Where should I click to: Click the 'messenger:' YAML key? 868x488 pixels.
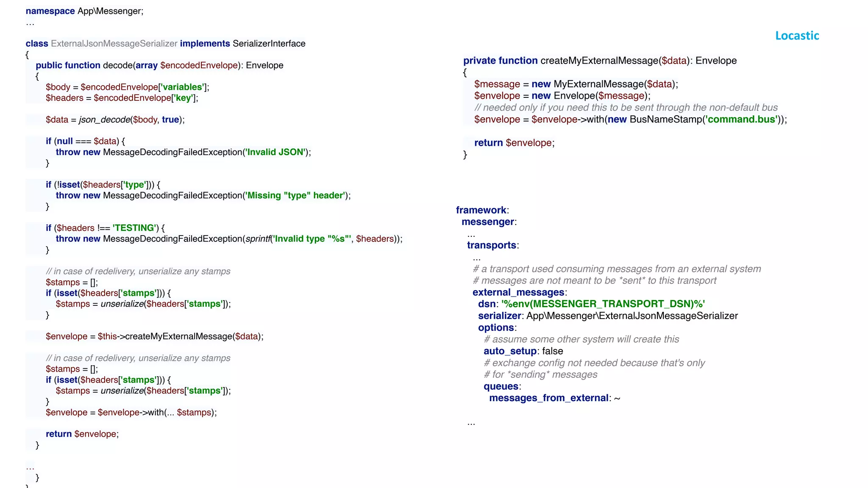pyautogui.click(x=489, y=222)
